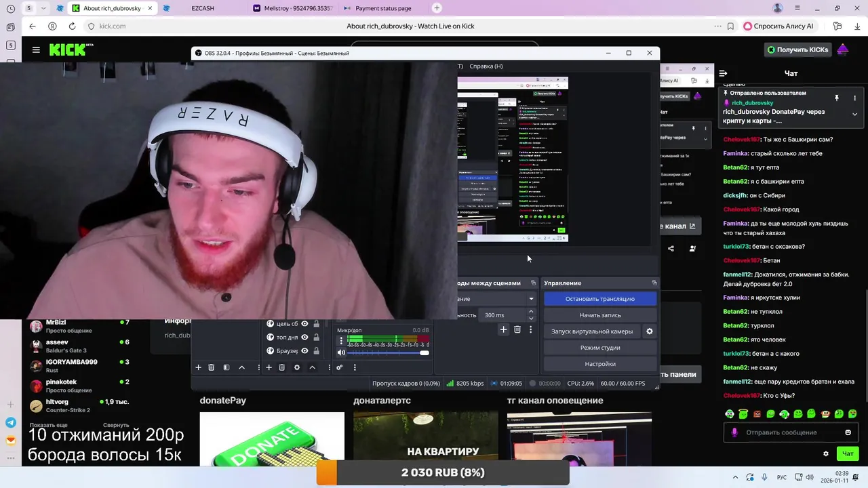Configure virtual camera gear icon
The image size is (868, 488).
(x=649, y=331)
